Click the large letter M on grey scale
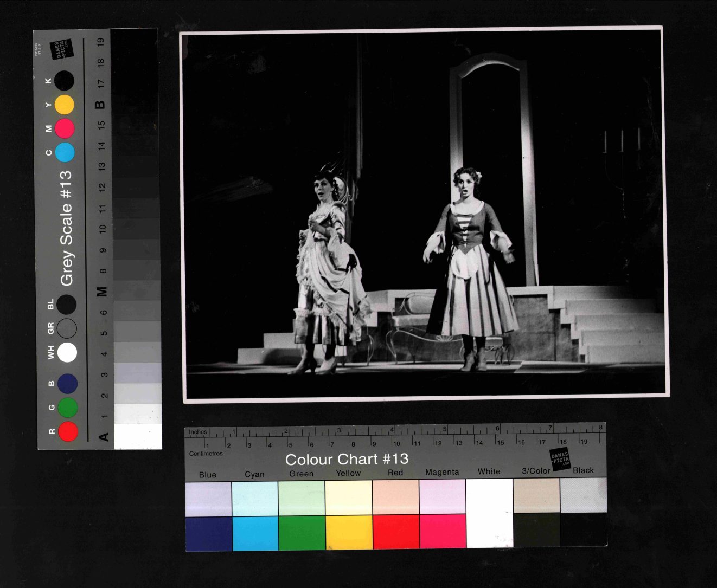 click(x=101, y=291)
